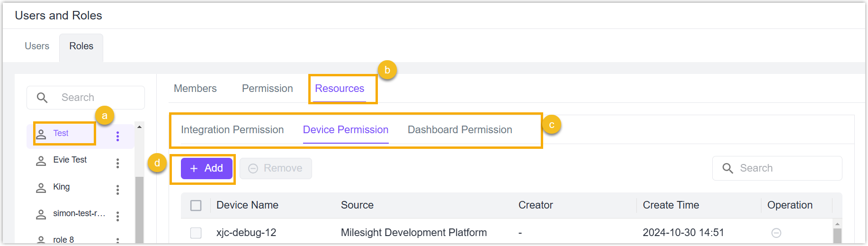Click the Milesight Development Platform source cell

[414, 233]
